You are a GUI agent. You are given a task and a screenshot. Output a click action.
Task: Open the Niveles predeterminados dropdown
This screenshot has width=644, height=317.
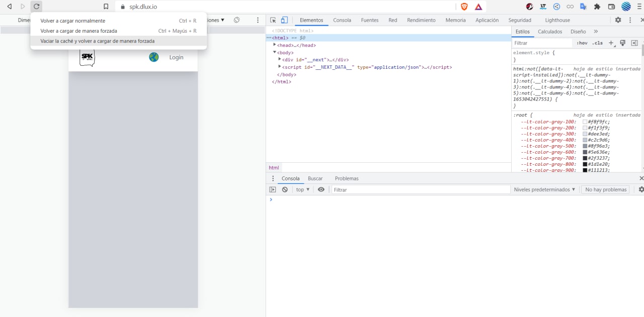point(544,189)
